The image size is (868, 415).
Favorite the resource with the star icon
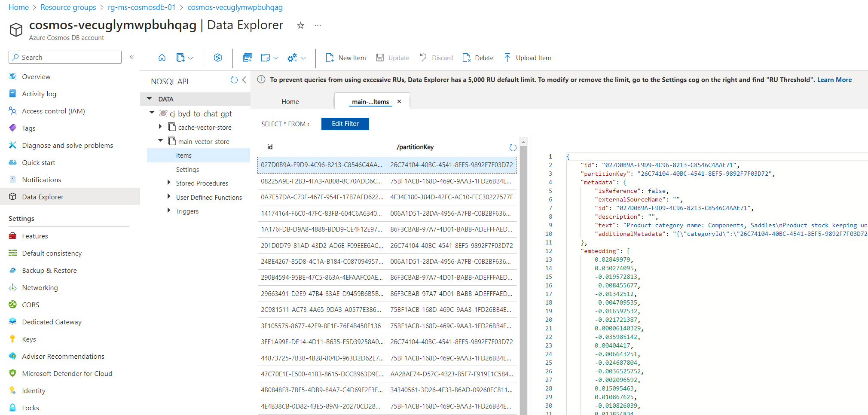301,25
